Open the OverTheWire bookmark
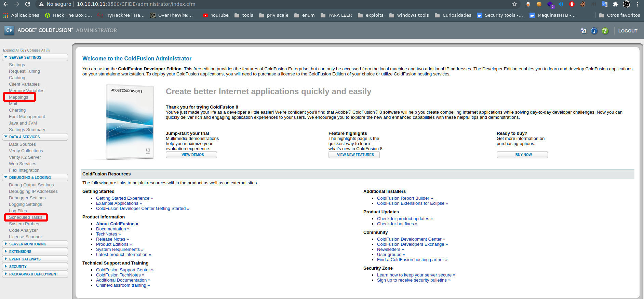Image resolution: width=644 pixels, height=299 pixels. [x=171, y=15]
